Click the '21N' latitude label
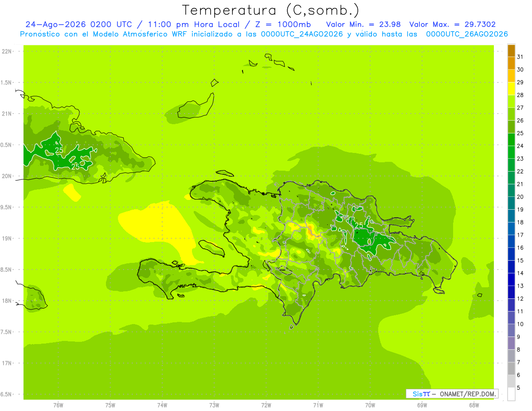The height and width of the screenshot is (411, 532). [7, 114]
